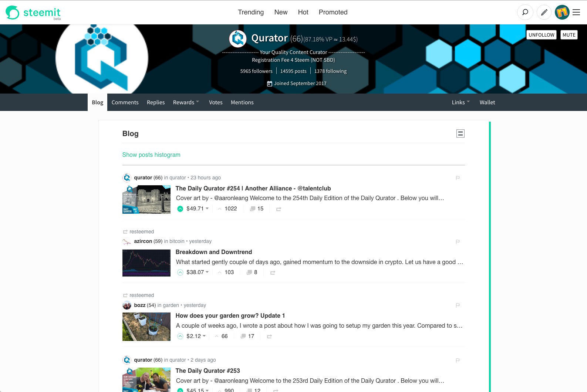Open the garden tag on bozz's post
Viewport: 587px width, 392px height.
pyautogui.click(x=171, y=305)
